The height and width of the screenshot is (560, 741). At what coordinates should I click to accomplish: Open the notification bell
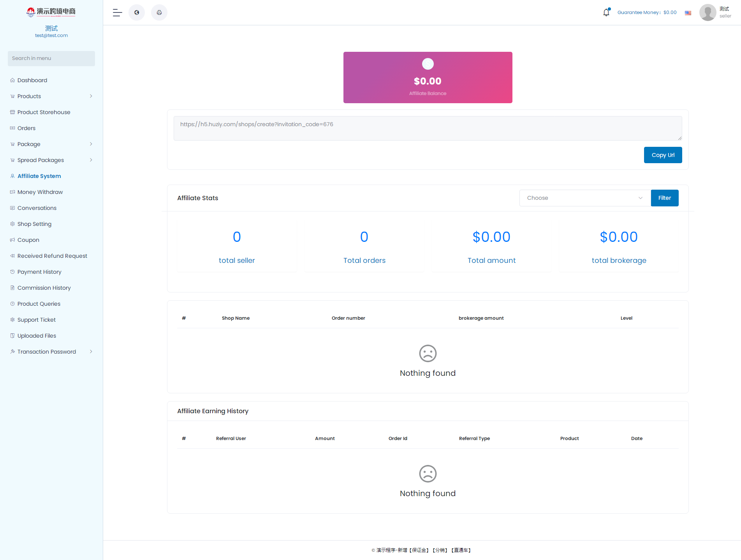point(606,12)
